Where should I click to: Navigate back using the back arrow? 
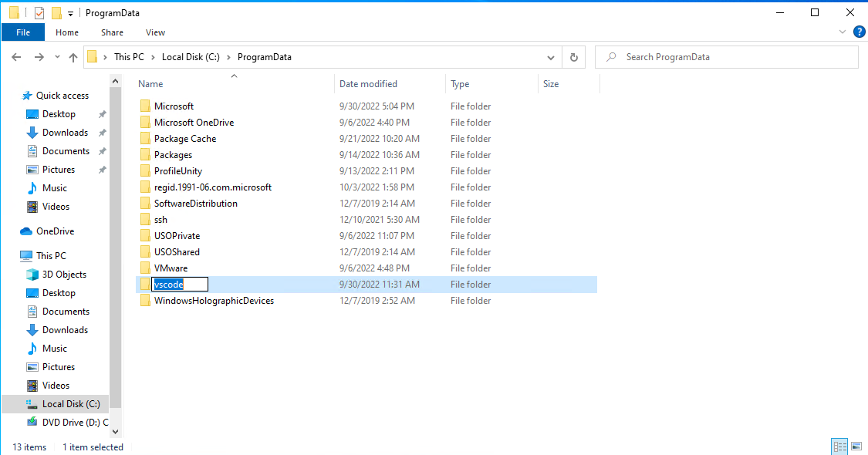point(16,56)
